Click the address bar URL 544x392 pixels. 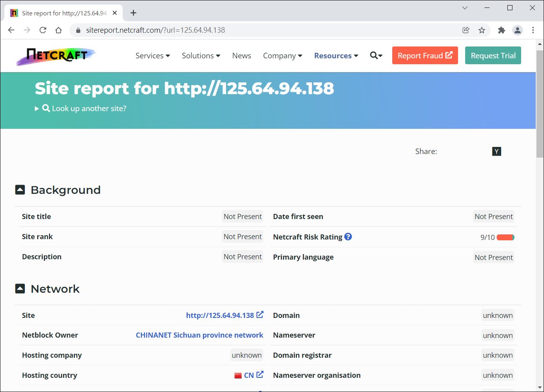coord(156,30)
